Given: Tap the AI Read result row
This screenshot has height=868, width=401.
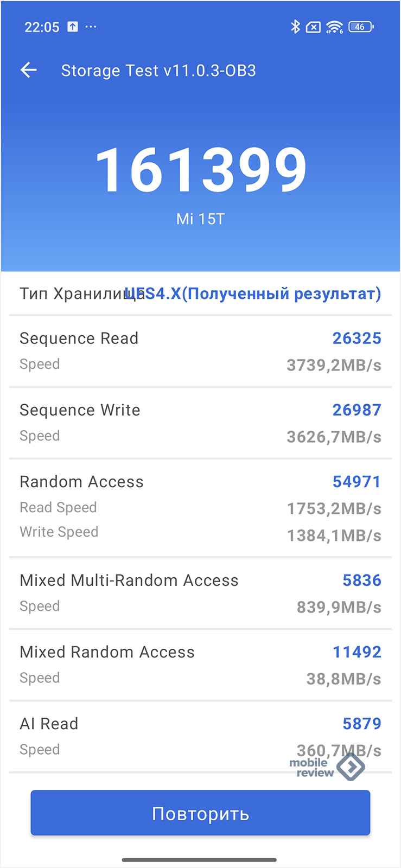Looking at the screenshot, I should click(x=200, y=736).
